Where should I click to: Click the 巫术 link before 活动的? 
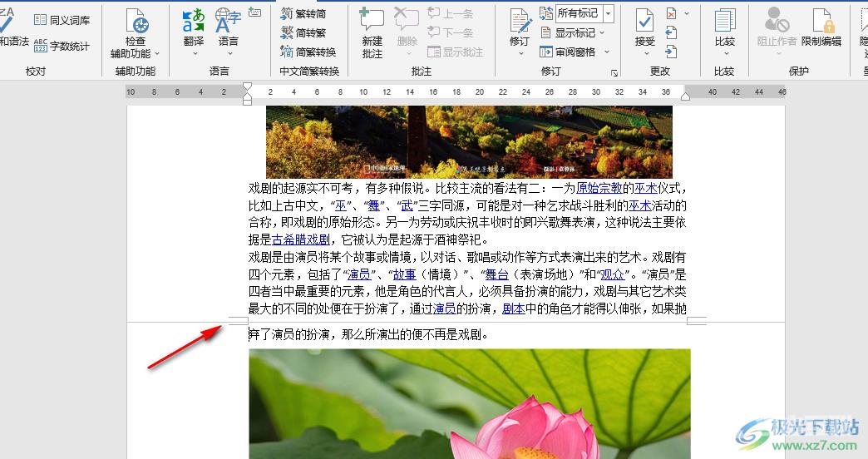pyautogui.click(x=640, y=205)
